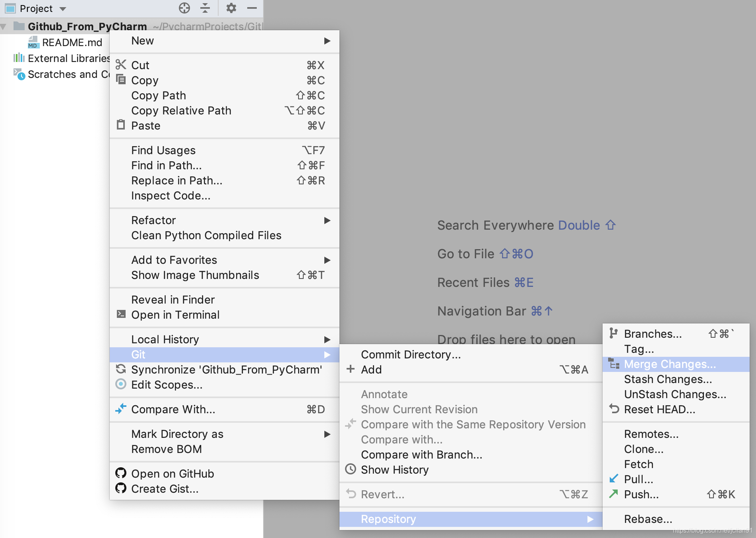The height and width of the screenshot is (538, 756).
Task: Click the Collapse All icon in Project toolbar
Action: point(205,8)
